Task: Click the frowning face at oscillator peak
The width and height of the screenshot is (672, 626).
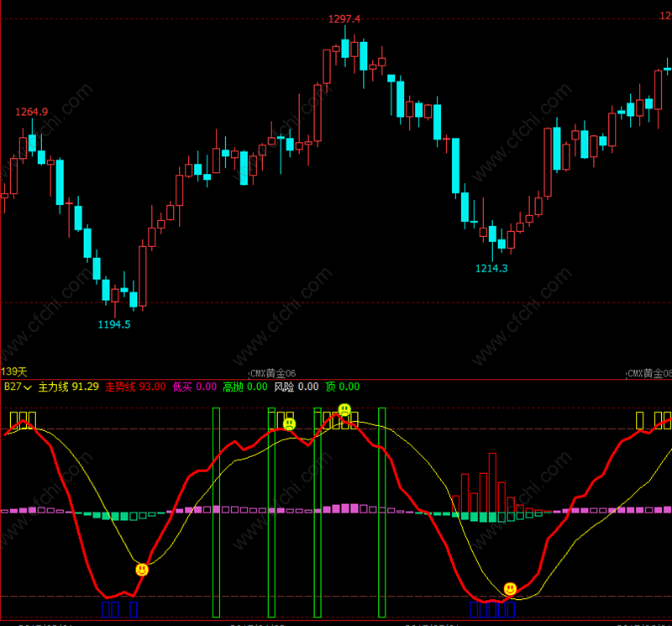Action: pos(344,409)
